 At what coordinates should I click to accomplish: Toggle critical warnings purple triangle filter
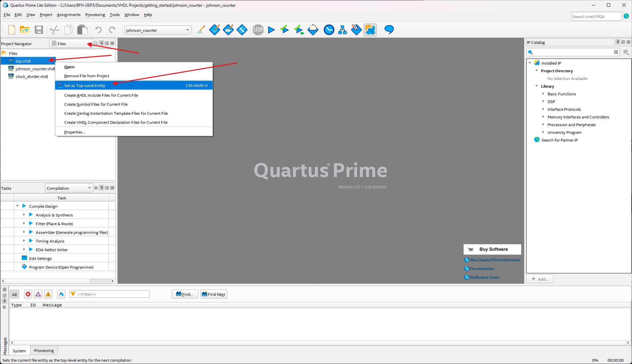pyautogui.click(x=38, y=294)
